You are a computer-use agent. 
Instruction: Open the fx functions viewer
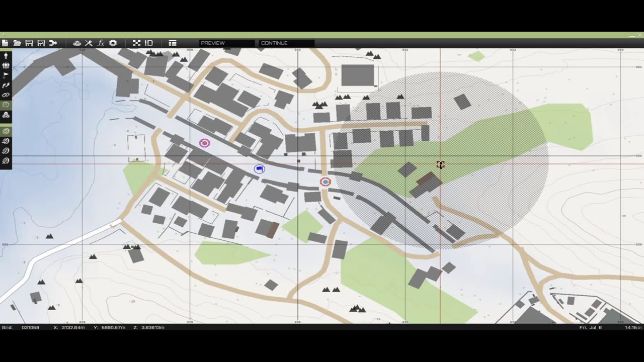tap(101, 43)
